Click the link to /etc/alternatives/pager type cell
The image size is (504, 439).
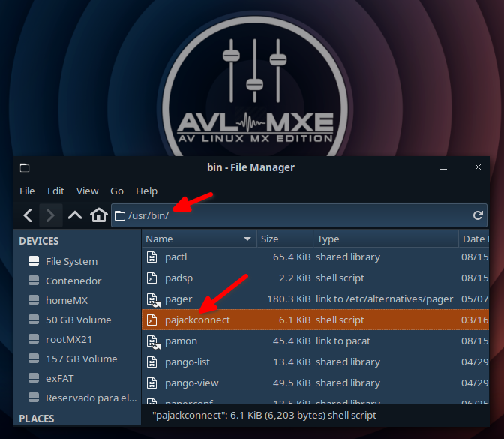(x=385, y=299)
